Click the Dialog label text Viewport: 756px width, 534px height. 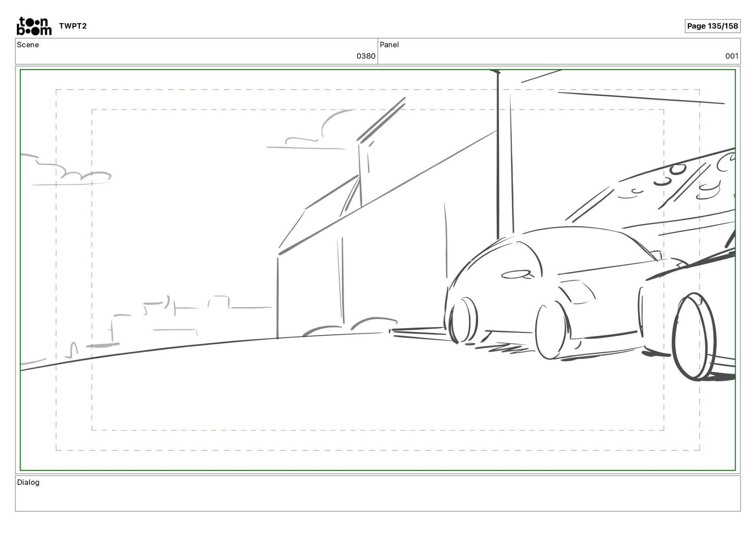[x=28, y=482]
